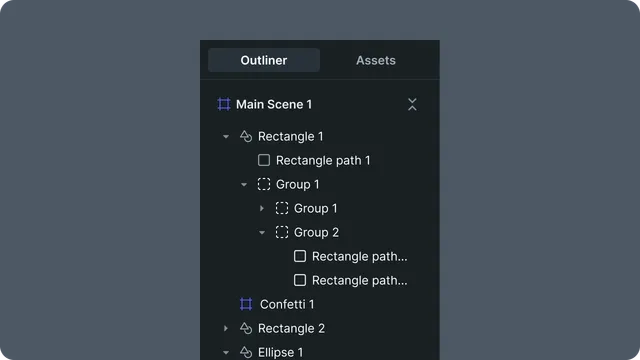Click the Ellipse 1 shape icon

tap(246, 352)
